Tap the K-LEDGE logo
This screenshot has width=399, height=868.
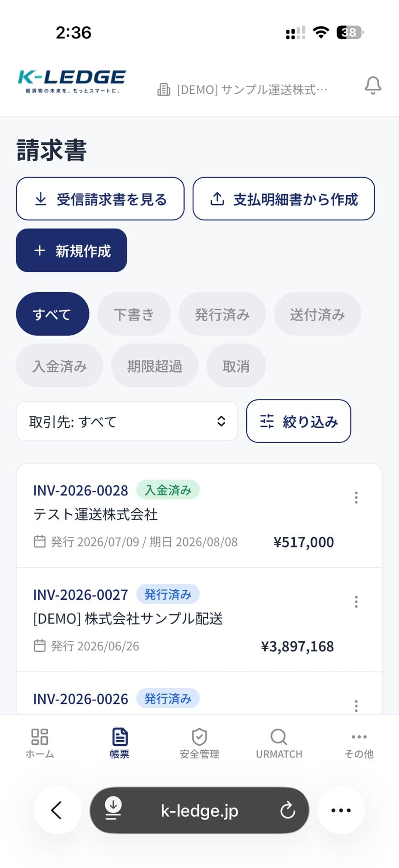coord(72,81)
